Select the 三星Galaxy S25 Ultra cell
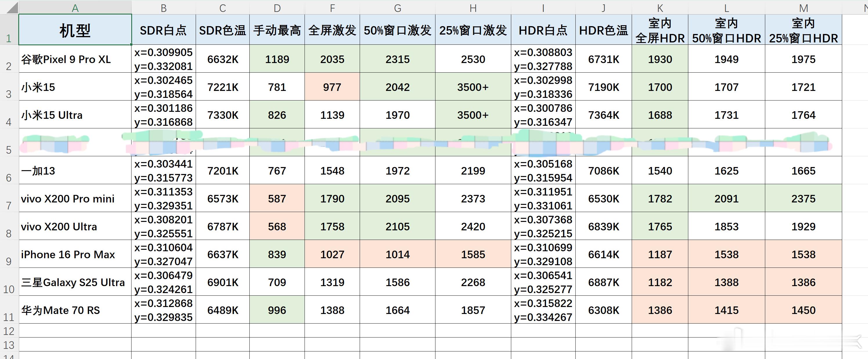The width and height of the screenshot is (868, 359). (75, 282)
